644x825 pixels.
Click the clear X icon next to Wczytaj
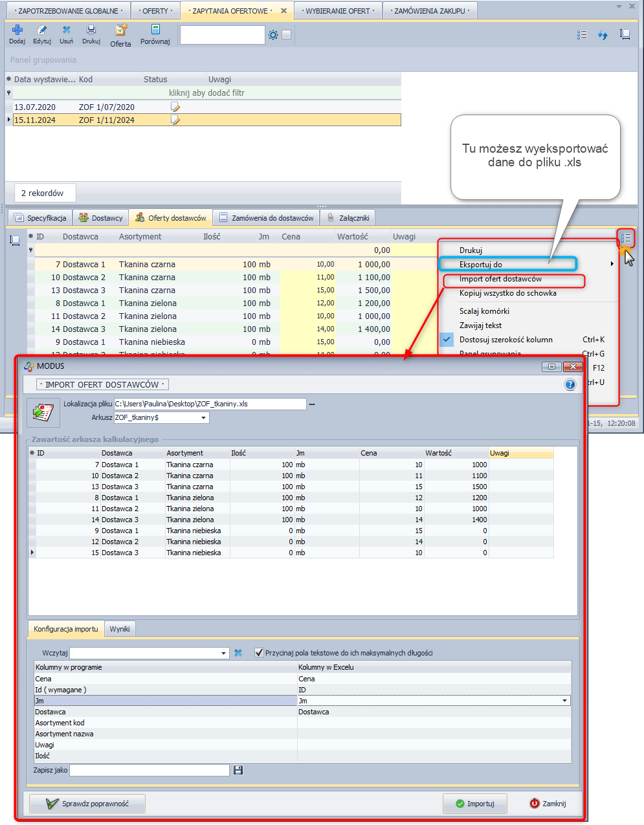tap(238, 653)
